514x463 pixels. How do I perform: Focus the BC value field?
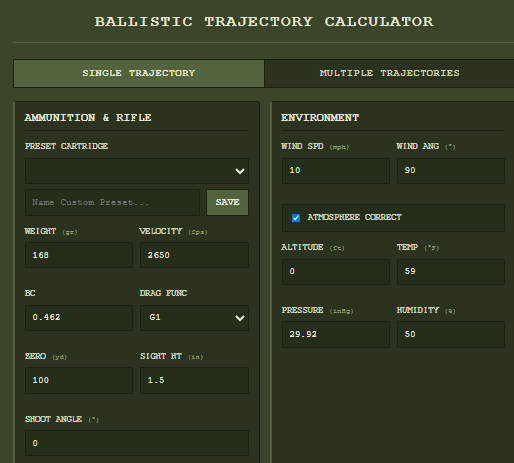coord(79,318)
